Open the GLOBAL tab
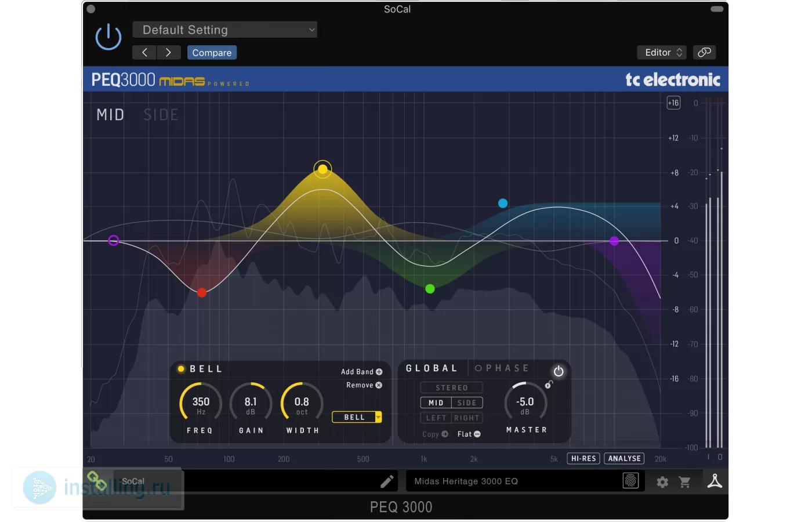 432,368
